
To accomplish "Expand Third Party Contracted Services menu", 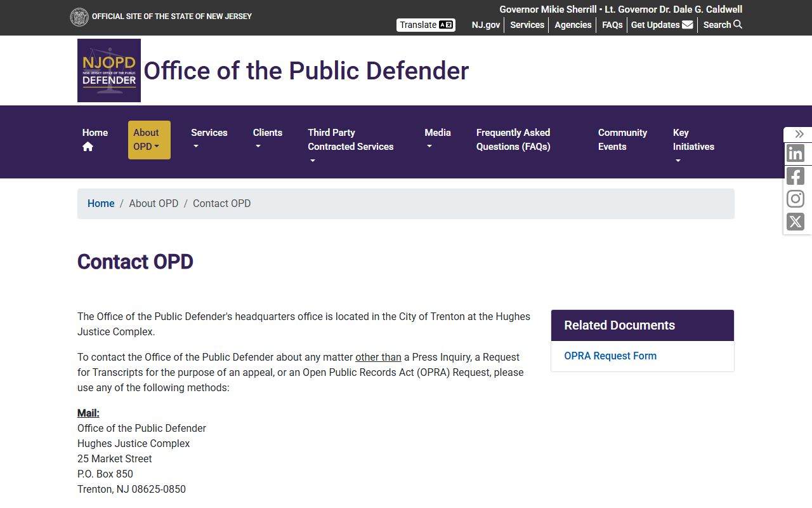I will (x=351, y=147).
